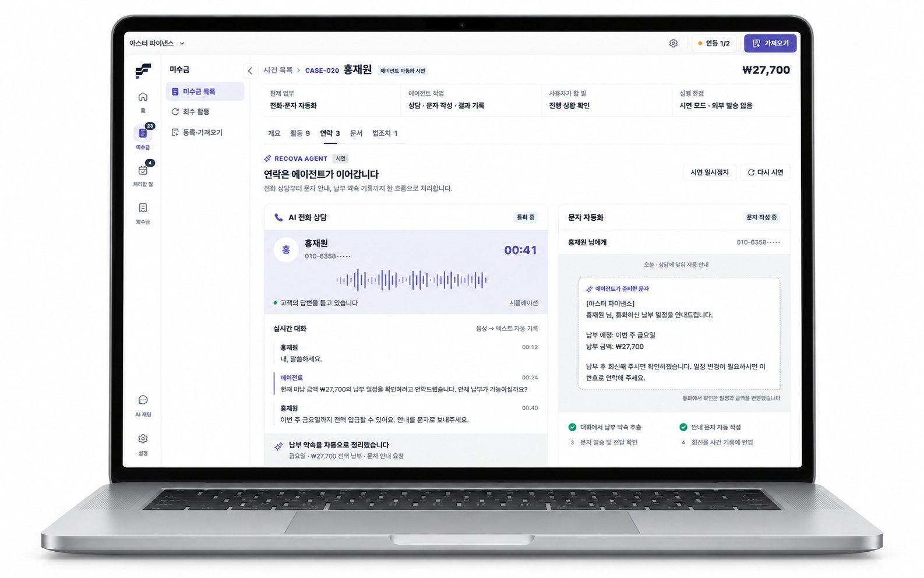Select 미수금 목록 in side menu
The height and width of the screenshot is (578, 924).
[205, 91]
